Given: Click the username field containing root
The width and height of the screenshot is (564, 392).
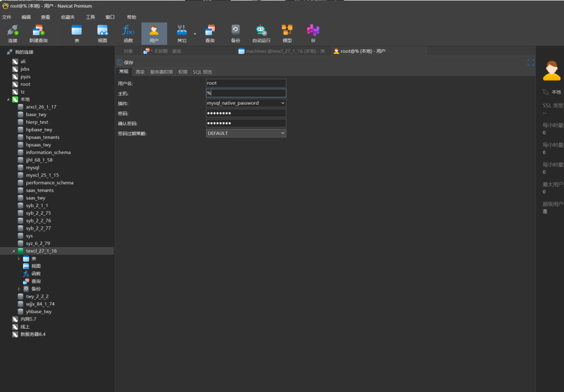Looking at the screenshot, I should [246, 83].
